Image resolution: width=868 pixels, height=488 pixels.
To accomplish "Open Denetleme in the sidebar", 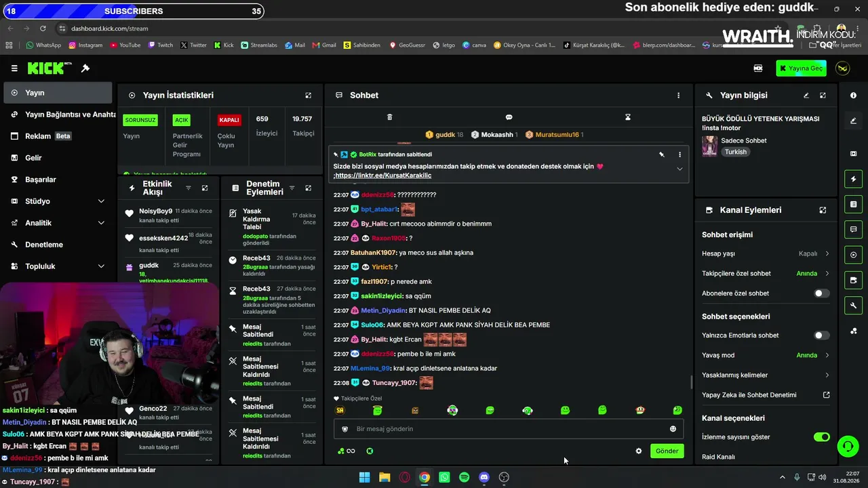I will point(57,245).
